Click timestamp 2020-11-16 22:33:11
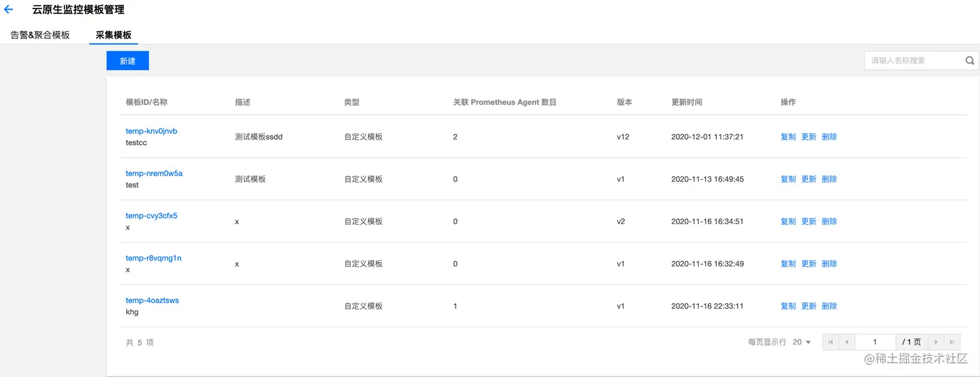980x377 pixels. coord(708,306)
